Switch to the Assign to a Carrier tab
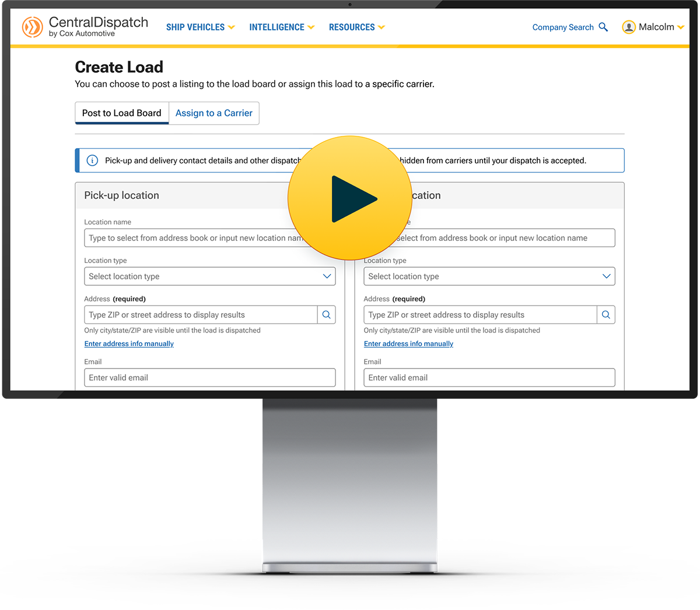700x610 pixels. click(x=214, y=113)
